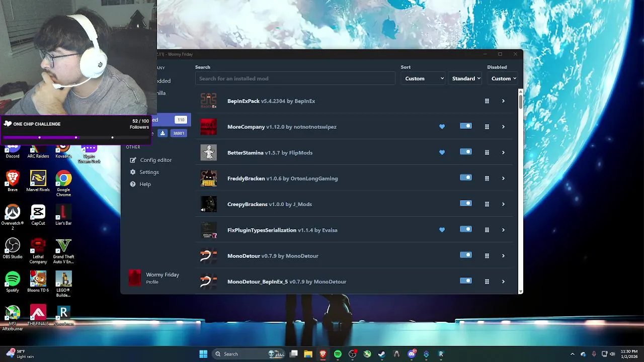Open the Brave desktop shortcut

(13, 182)
